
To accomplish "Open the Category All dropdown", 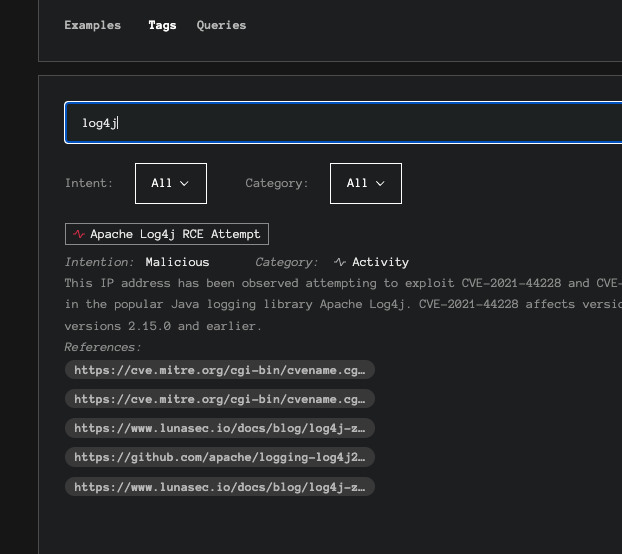I will coord(366,183).
